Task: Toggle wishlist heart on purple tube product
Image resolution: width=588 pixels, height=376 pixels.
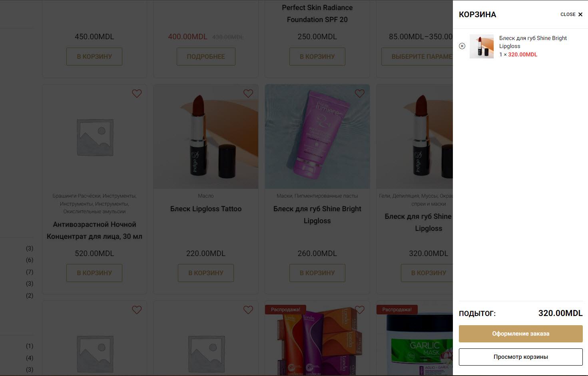Action: [x=360, y=94]
